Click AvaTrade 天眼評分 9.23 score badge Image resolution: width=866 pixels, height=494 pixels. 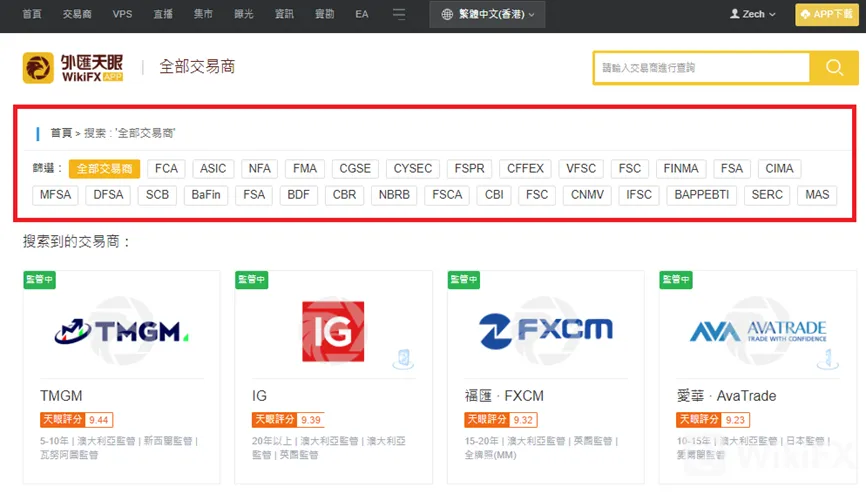click(713, 420)
